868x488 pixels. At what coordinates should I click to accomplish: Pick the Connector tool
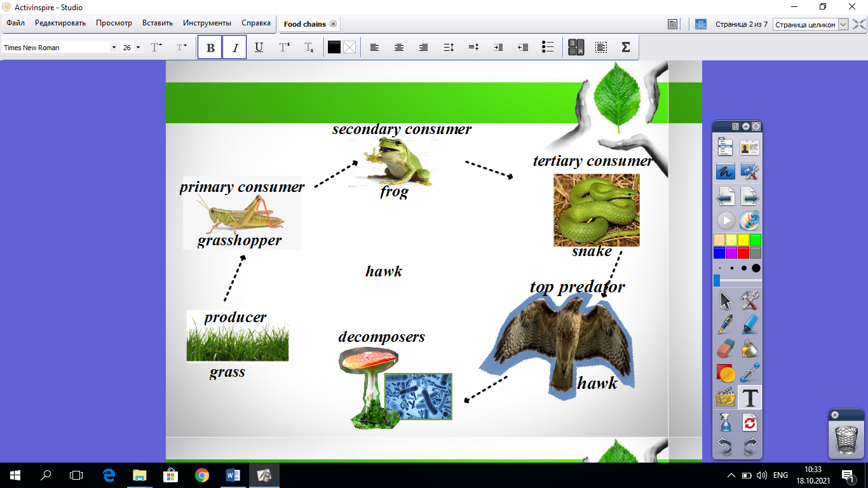click(750, 373)
